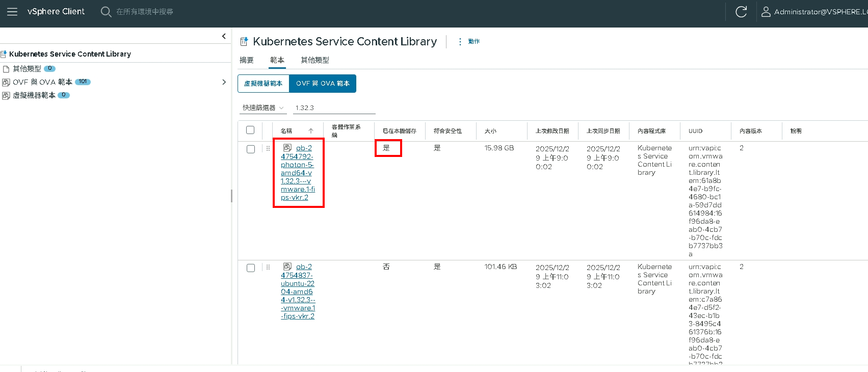The height and width of the screenshot is (372, 868).
Task: Click the 大小 column header
Action: [490, 131]
